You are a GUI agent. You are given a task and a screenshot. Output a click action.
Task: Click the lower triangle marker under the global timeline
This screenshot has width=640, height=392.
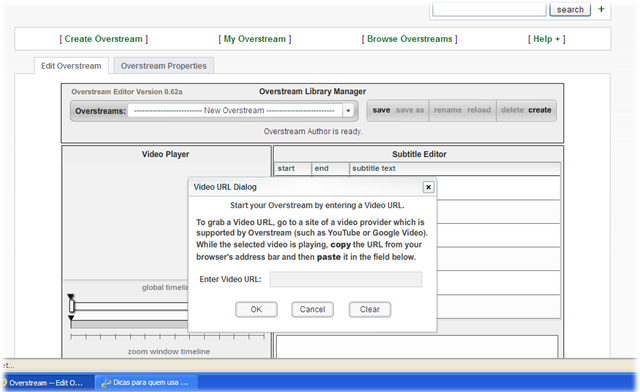coord(71,318)
